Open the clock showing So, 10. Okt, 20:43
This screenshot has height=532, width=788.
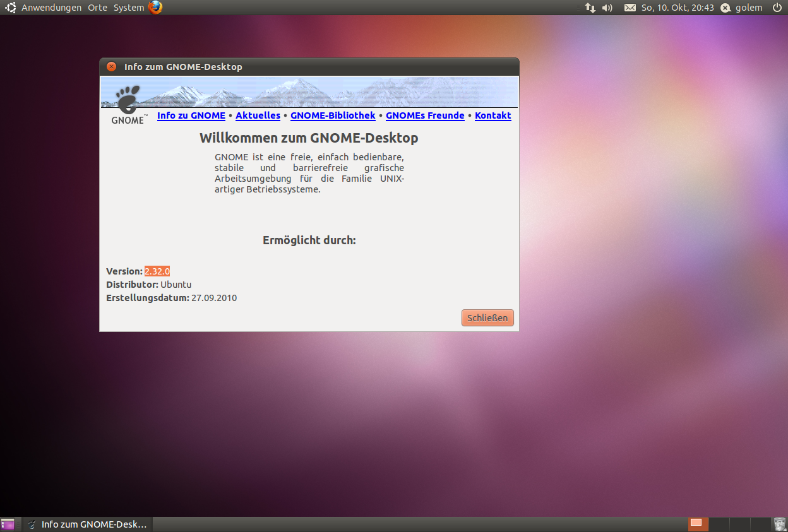tap(678, 8)
